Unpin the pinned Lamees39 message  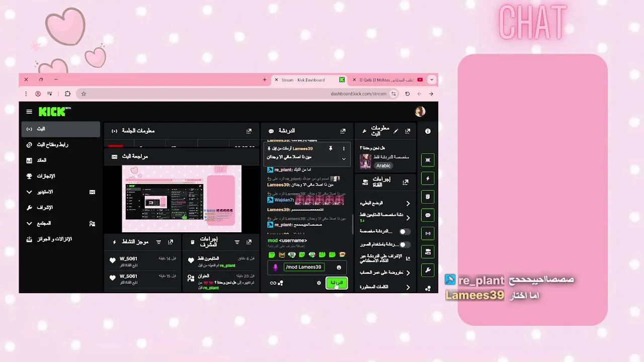331,149
